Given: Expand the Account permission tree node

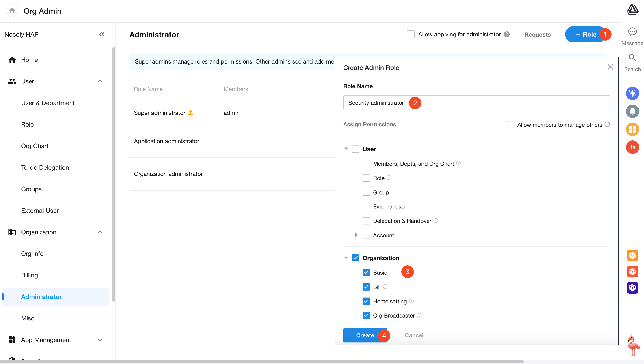Looking at the screenshot, I should click(356, 235).
